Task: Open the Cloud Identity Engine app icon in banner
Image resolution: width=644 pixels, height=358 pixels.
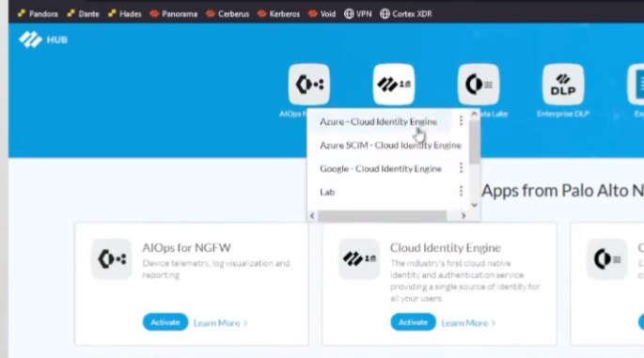Action: click(x=394, y=85)
